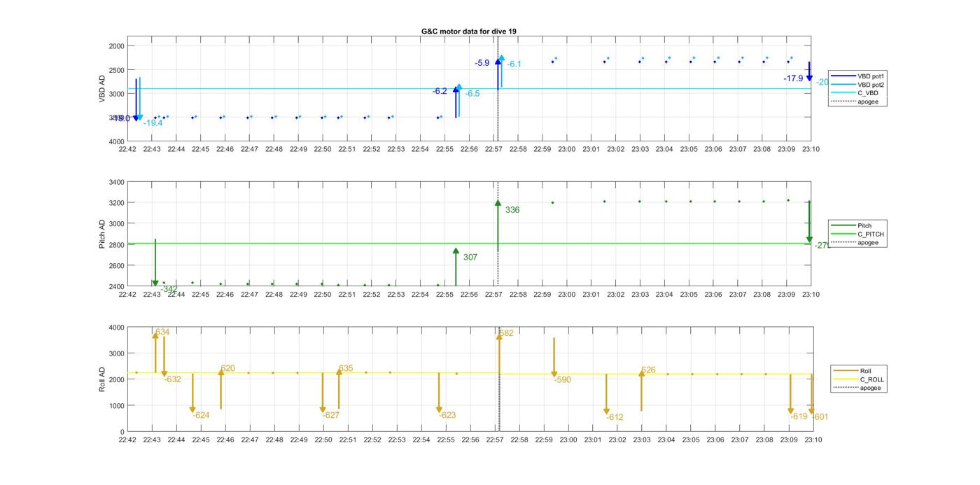Click the '1000' tick on the Roll axis
Screen dimensions: 980x485
point(116,406)
